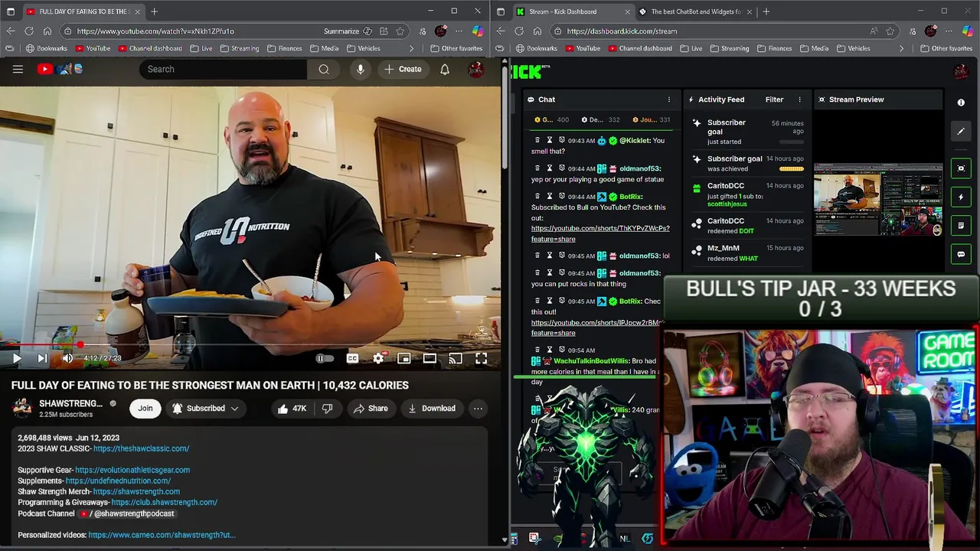The height and width of the screenshot is (551, 980).
Task: Click the Kick edit pencil icon in sidebar
Action: coord(961,131)
